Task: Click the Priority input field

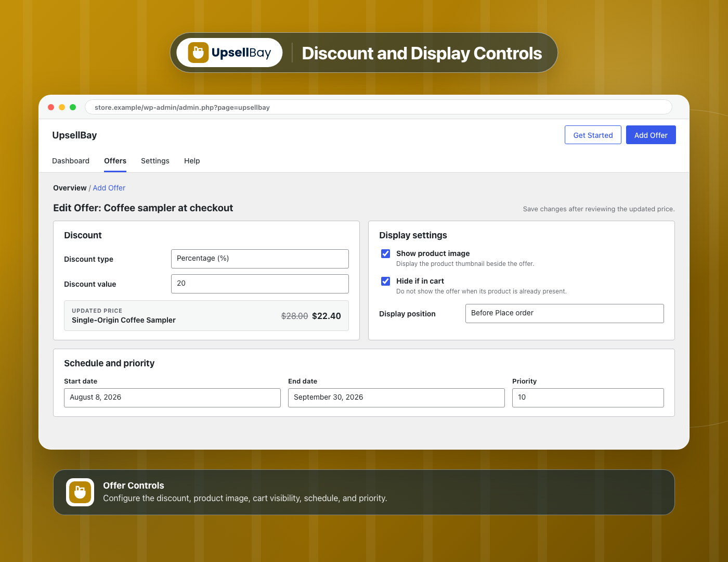Action: (588, 398)
